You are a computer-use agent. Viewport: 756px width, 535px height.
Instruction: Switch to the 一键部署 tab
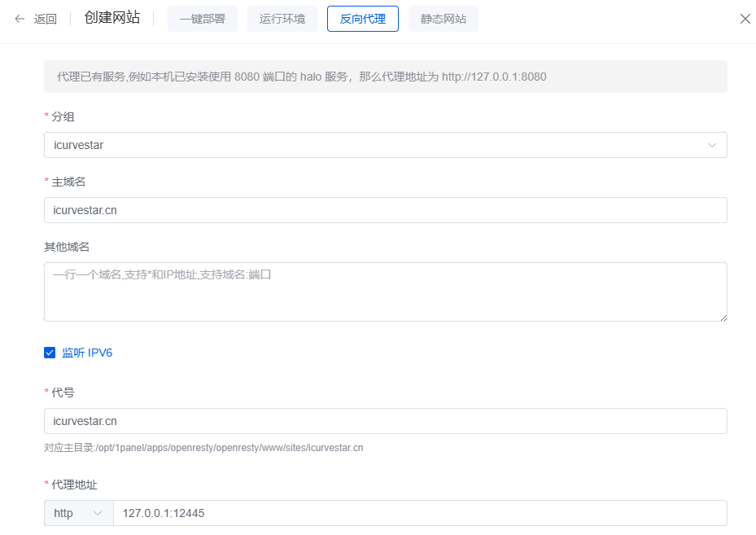click(203, 19)
